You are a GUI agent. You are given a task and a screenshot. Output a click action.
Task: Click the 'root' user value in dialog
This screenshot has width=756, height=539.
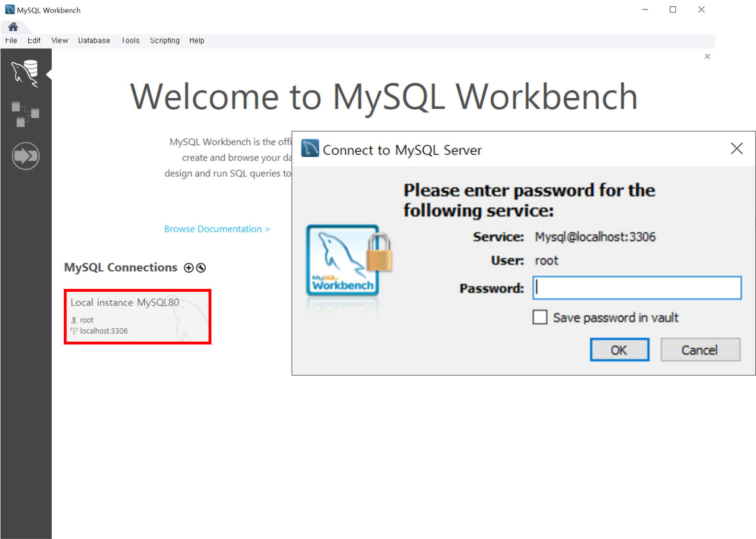tap(547, 261)
